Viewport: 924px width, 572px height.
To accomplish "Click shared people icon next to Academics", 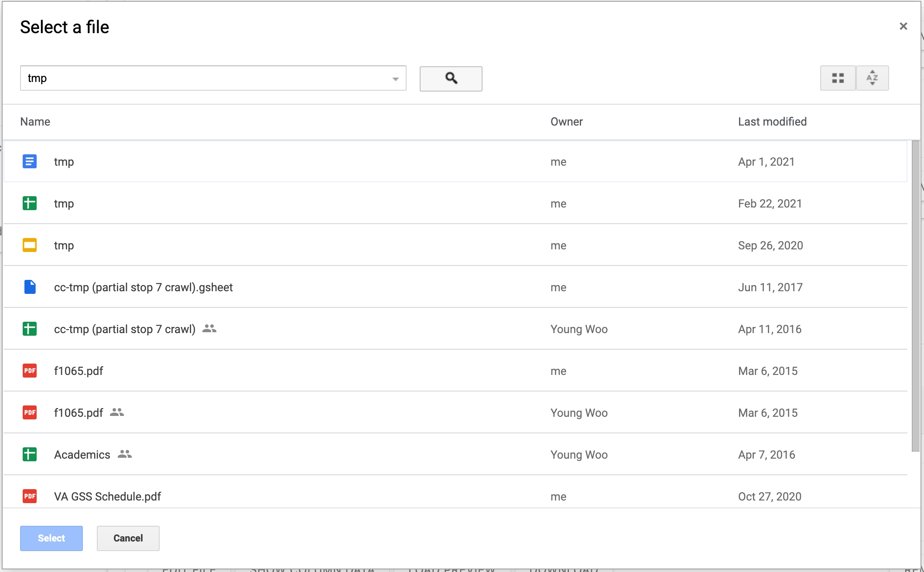I will 125,454.
